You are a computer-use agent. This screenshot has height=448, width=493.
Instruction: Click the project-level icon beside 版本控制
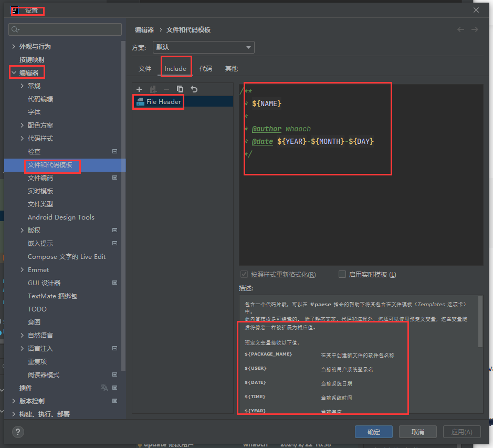pyautogui.click(x=115, y=401)
